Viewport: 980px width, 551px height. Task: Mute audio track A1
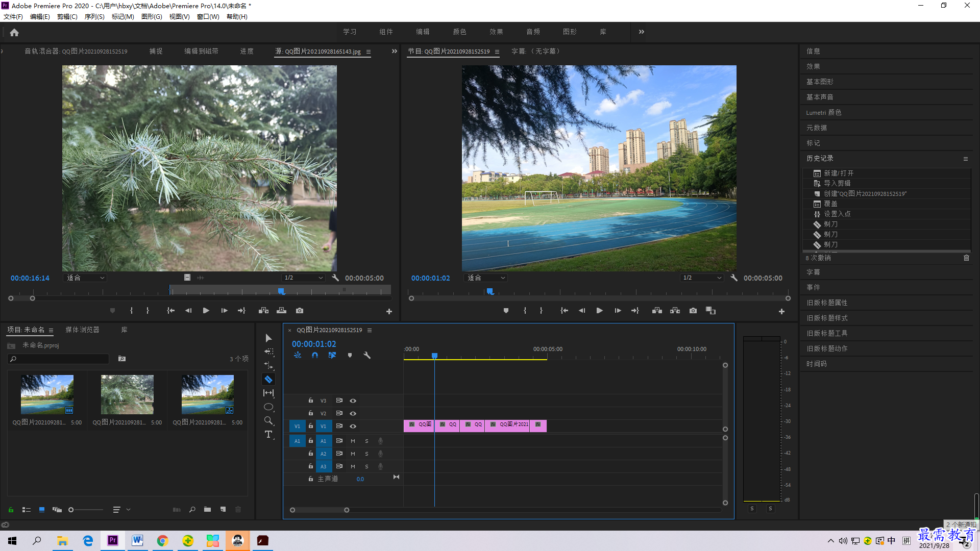(353, 441)
